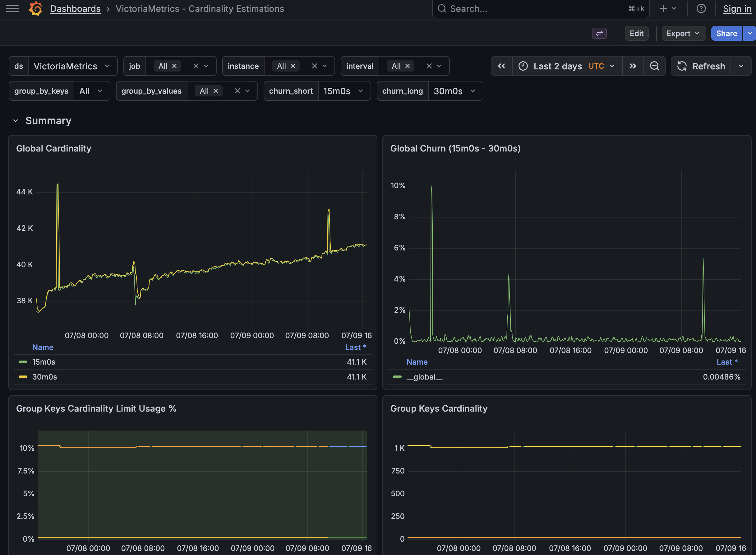Toggle the __global__ series in legend
The width and height of the screenshot is (756, 555).
pyautogui.click(x=424, y=377)
